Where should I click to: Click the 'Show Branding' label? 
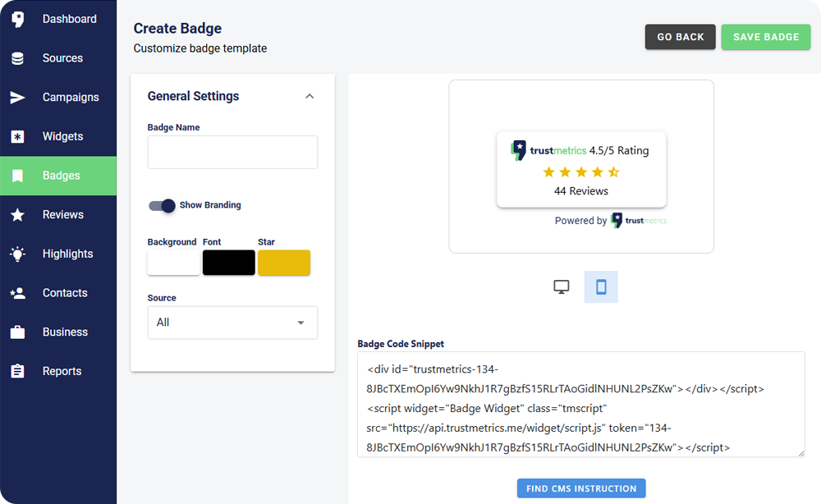coord(210,205)
